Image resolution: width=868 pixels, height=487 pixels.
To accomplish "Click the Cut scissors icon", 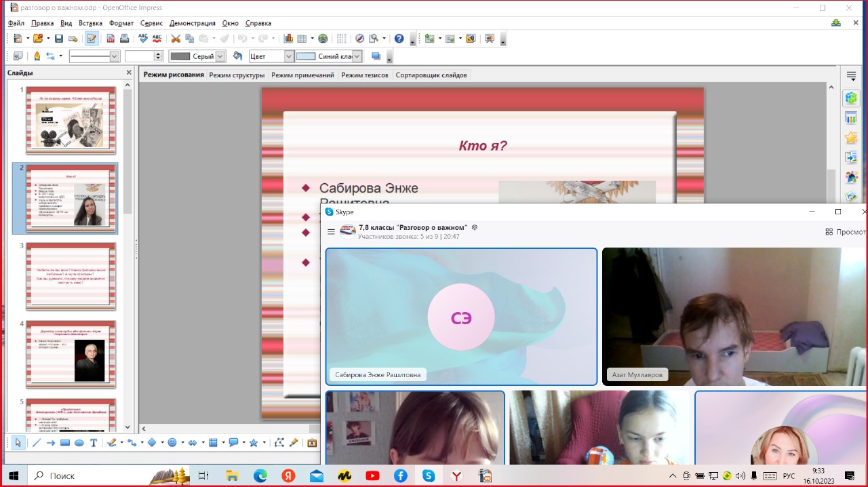I will [x=176, y=39].
